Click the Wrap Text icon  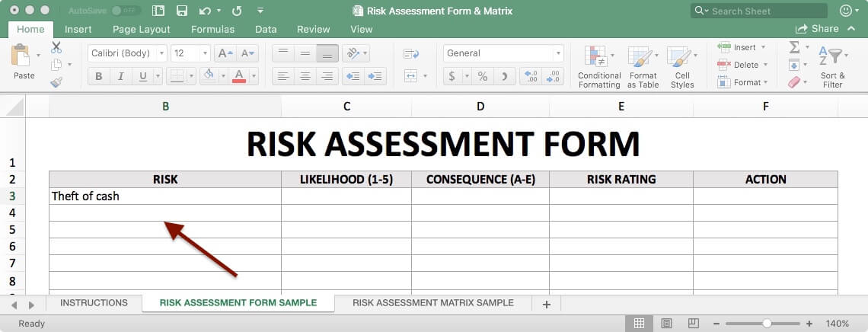411,53
